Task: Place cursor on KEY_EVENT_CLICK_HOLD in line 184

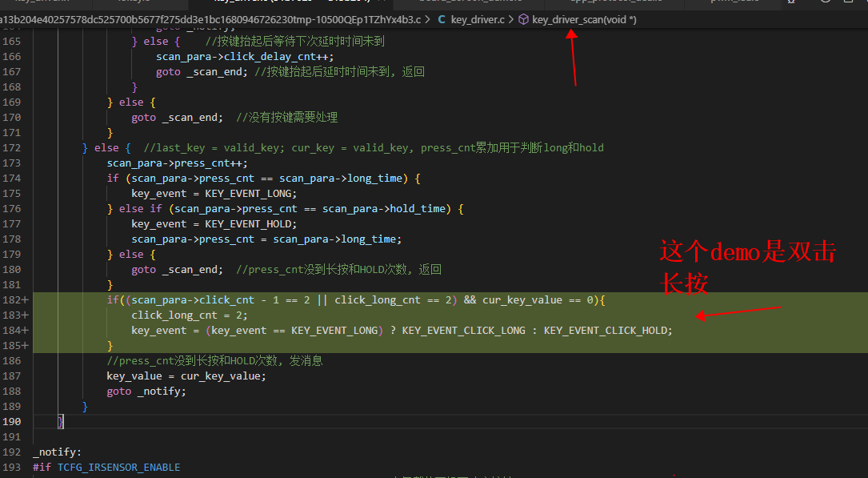Action: (605, 331)
